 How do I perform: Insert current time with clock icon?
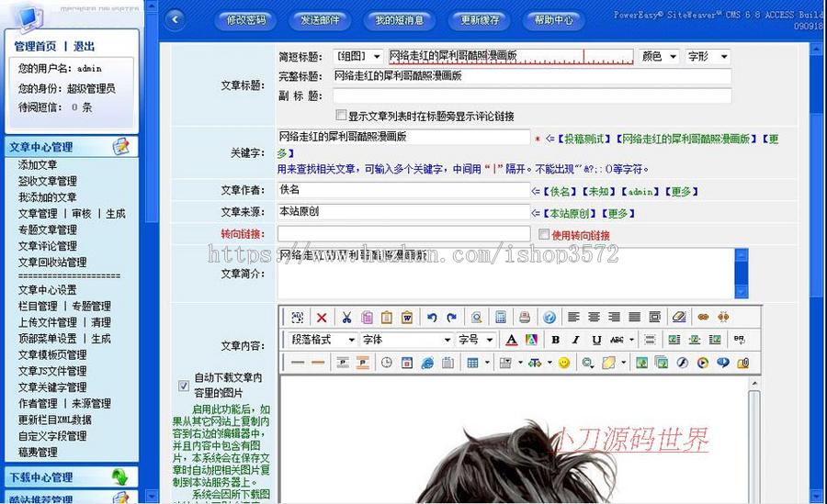pyautogui.click(x=387, y=363)
